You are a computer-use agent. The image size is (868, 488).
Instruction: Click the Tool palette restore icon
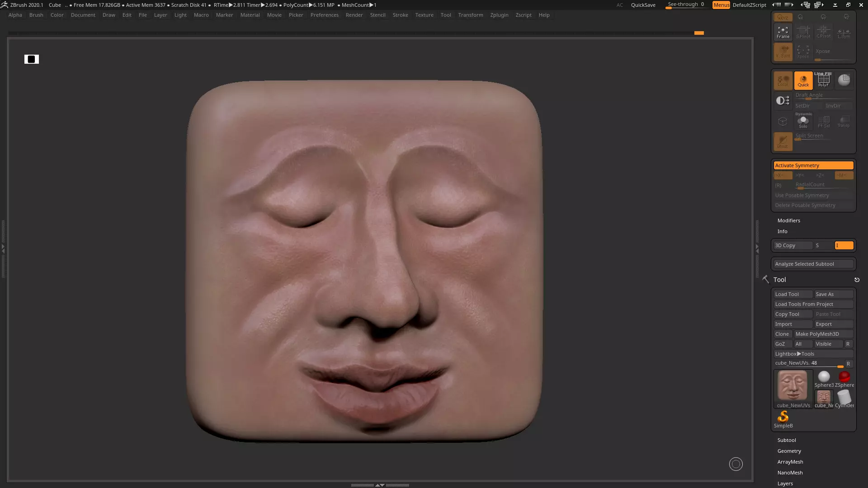click(857, 280)
